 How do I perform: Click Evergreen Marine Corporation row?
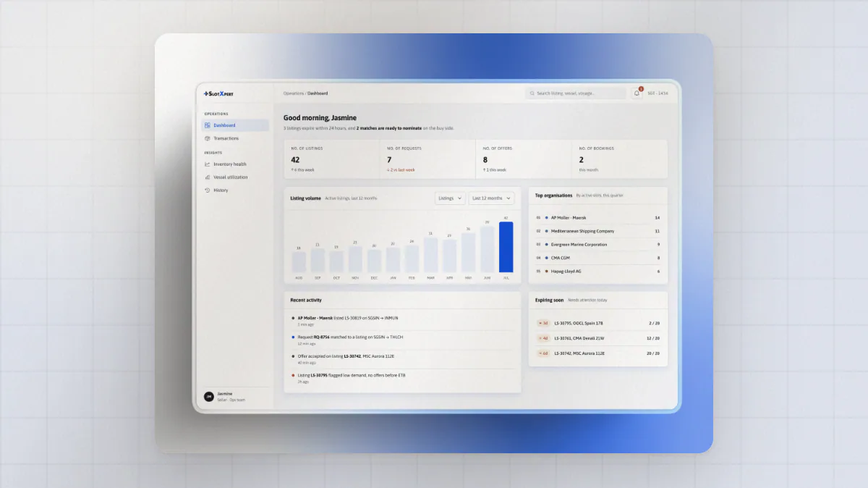pyautogui.click(x=597, y=245)
